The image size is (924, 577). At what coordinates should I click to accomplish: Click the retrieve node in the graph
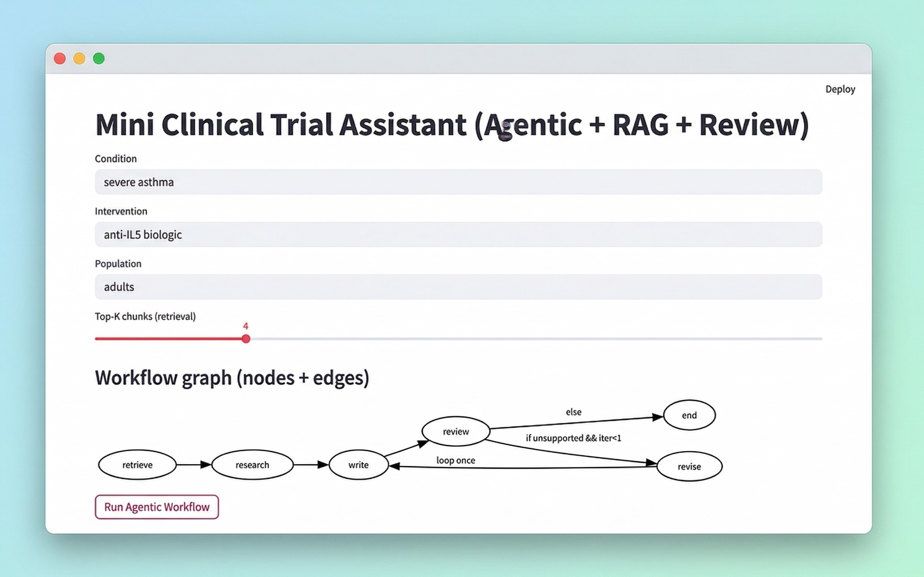(x=137, y=465)
